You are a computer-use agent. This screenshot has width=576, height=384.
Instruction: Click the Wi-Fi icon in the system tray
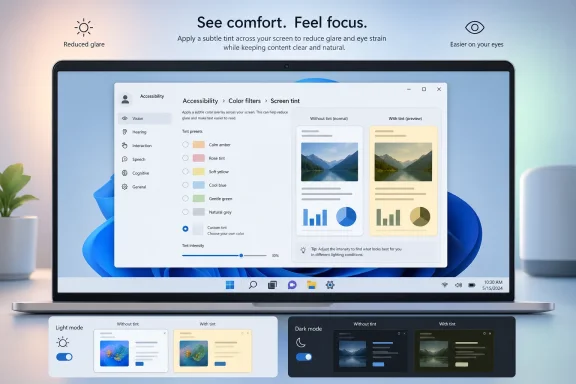444,285
